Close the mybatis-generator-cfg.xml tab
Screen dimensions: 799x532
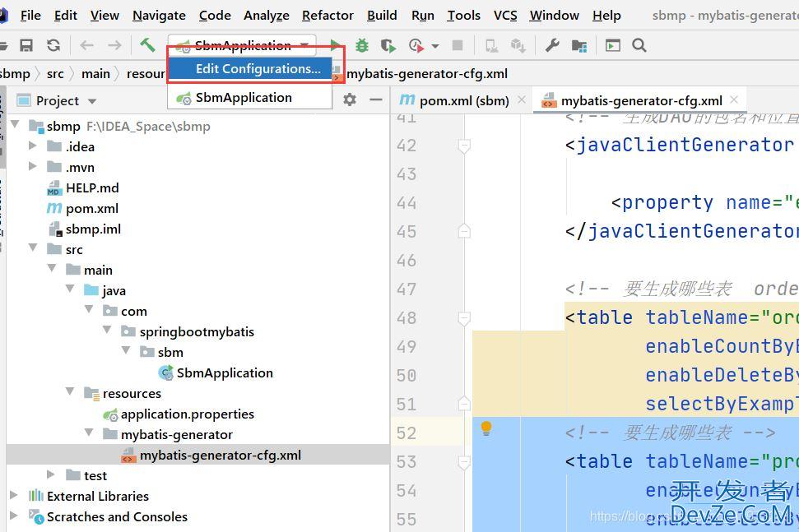[734, 99]
